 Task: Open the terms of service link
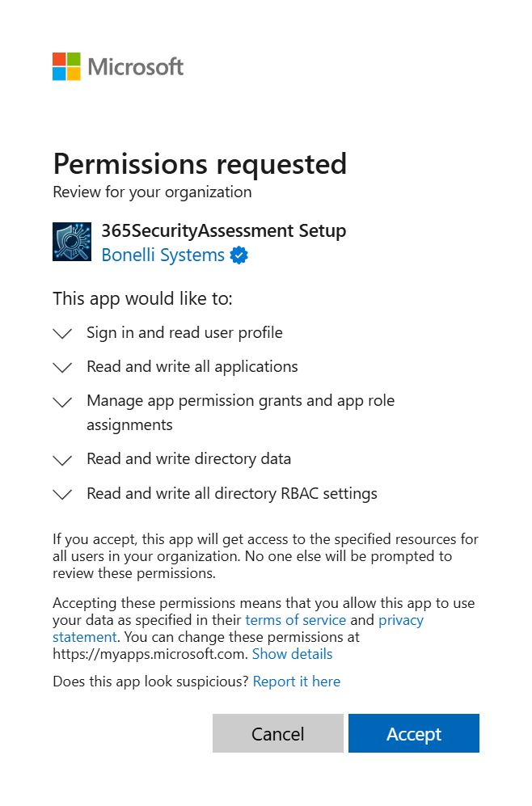point(296,620)
